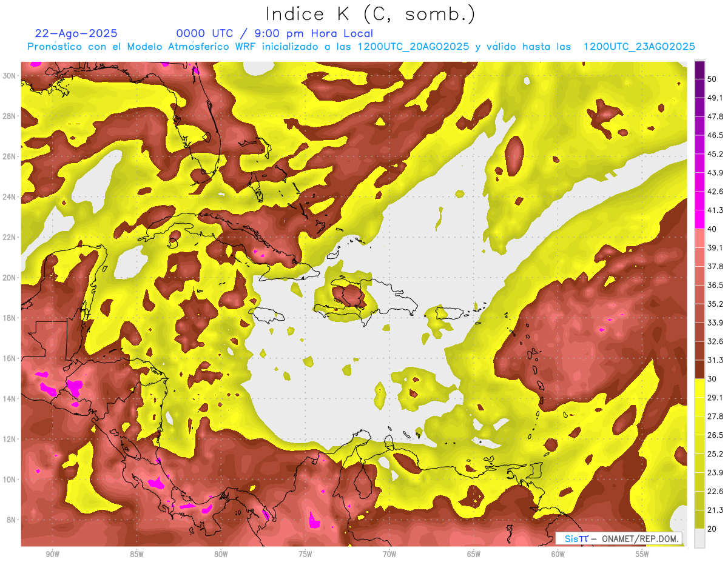
Task: Pick the dark purple legend swatch above 50
Action: [699, 70]
